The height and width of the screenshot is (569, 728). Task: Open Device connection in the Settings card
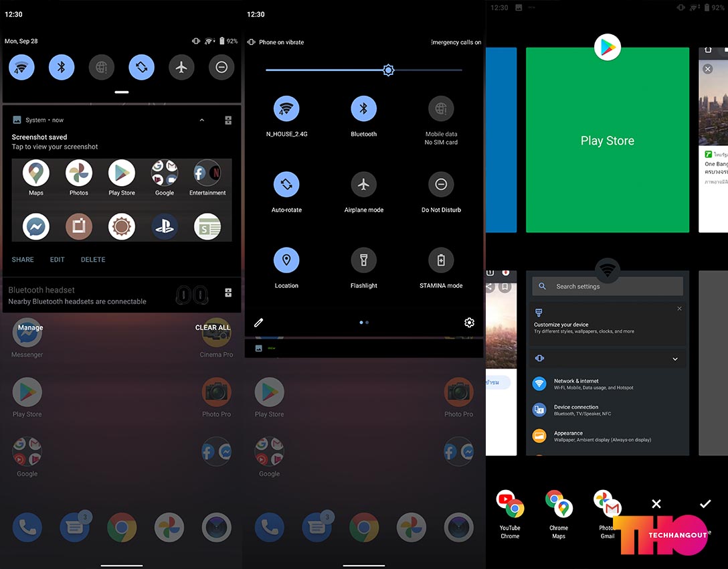click(x=608, y=410)
